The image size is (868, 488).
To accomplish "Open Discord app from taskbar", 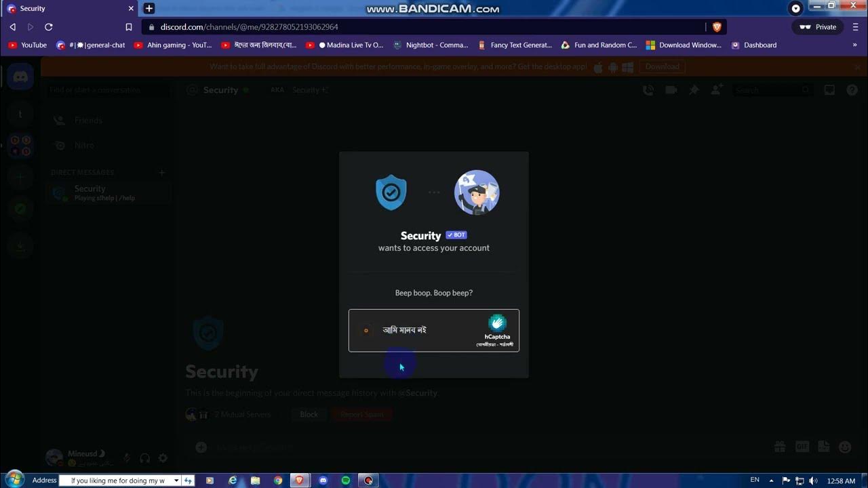I will pyautogui.click(x=323, y=481).
